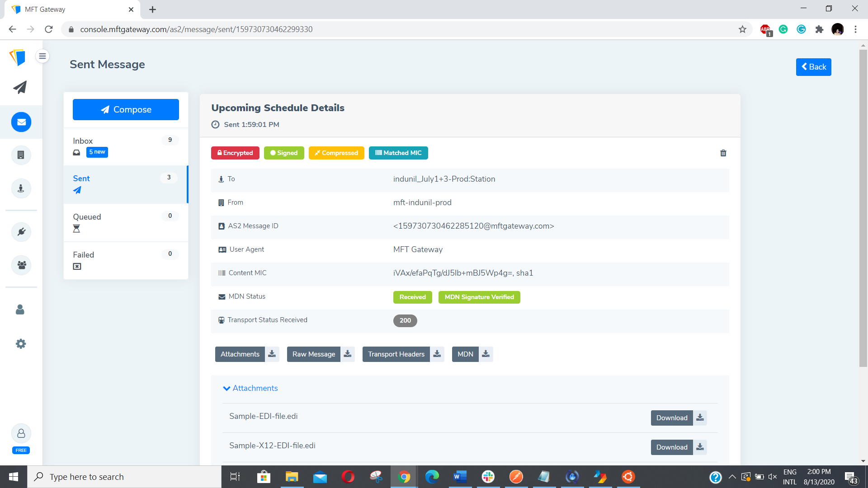This screenshot has height=488, width=868.
Task: Click the Windows search box
Action: pos(124,477)
